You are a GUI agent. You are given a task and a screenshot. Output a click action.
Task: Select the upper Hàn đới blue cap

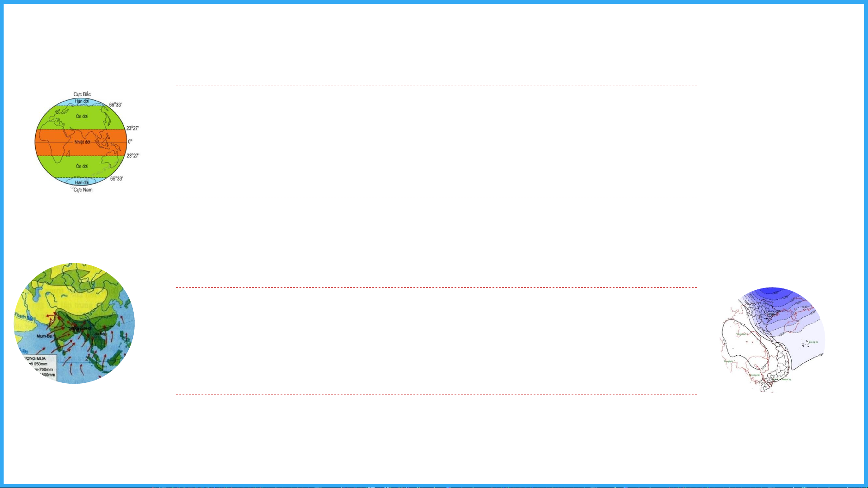82,102
